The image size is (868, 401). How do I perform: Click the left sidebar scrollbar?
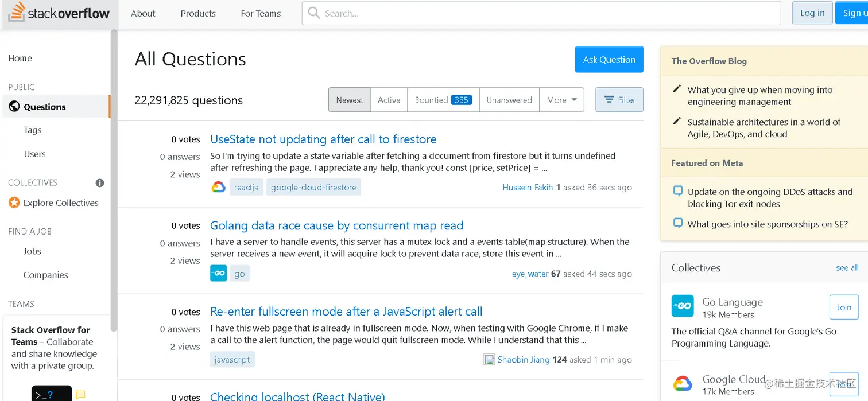(x=114, y=181)
